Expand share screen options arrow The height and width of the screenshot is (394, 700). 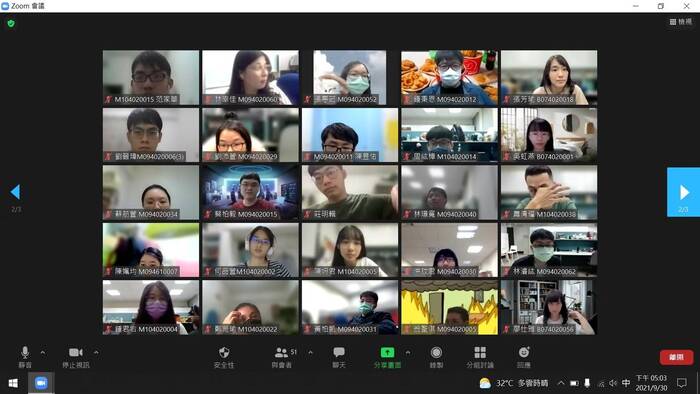point(408,353)
